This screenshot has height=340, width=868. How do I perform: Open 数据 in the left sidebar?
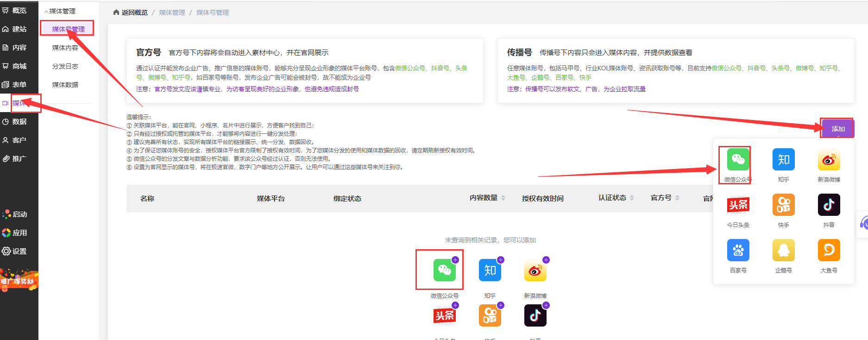[15, 121]
